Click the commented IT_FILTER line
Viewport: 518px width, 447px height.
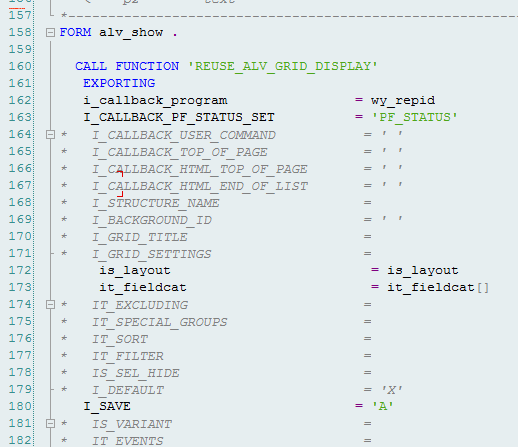pos(128,356)
